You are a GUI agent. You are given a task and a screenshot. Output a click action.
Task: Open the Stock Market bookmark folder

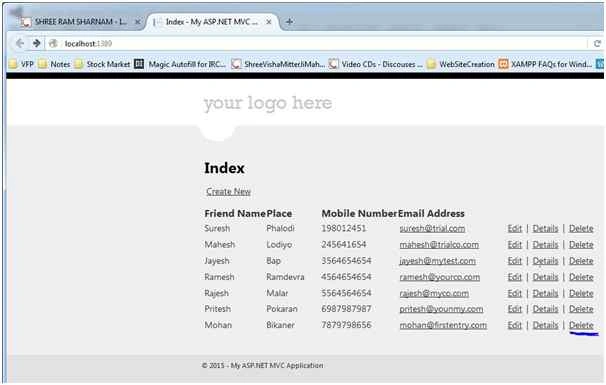point(102,64)
